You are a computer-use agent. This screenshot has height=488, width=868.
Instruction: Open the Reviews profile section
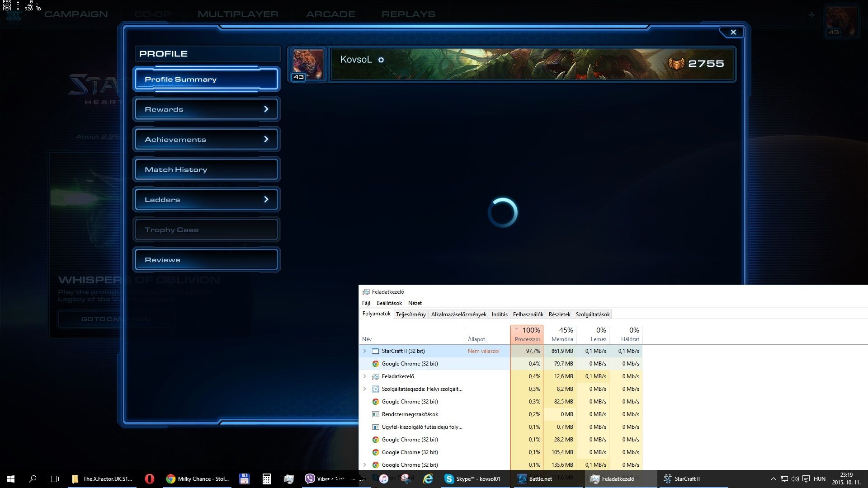[x=207, y=260]
